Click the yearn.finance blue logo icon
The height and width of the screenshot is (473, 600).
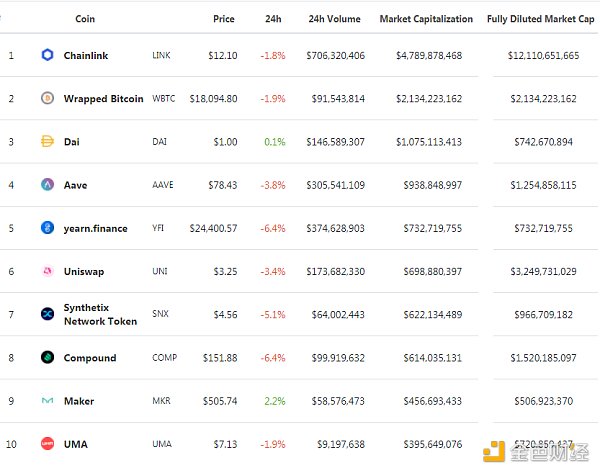pyautogui.click(x=47, y=228)
